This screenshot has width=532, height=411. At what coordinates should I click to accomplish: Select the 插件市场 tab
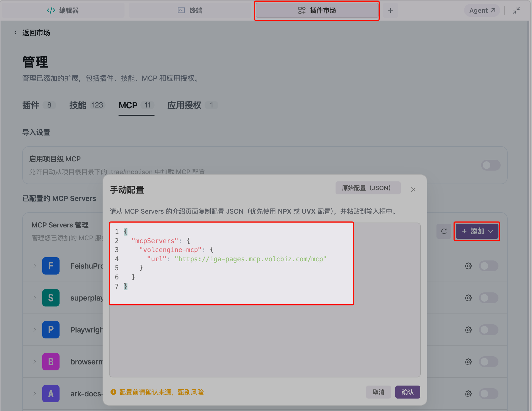coord(317,11)
